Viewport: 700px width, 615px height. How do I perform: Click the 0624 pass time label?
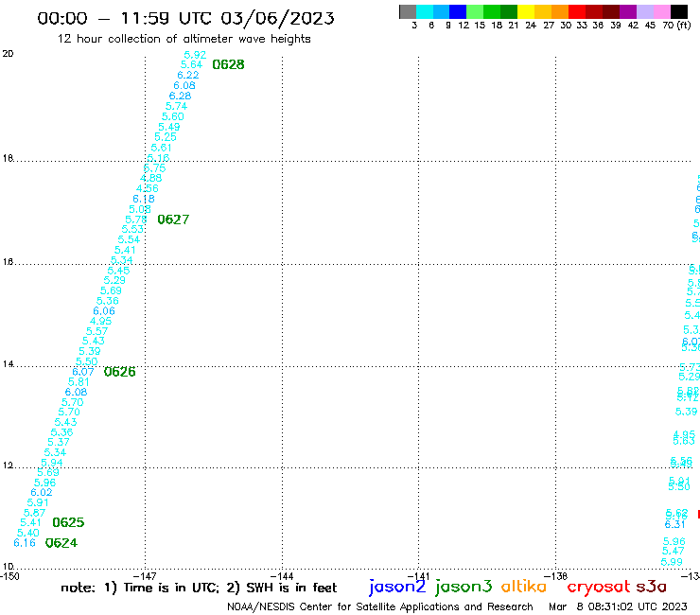click(61, 543)
